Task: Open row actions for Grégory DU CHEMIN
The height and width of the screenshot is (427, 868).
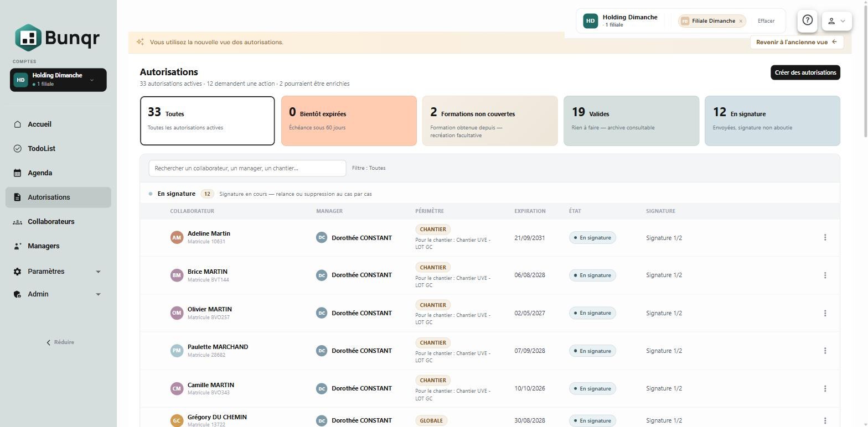Action: click(x=825, y=421)
